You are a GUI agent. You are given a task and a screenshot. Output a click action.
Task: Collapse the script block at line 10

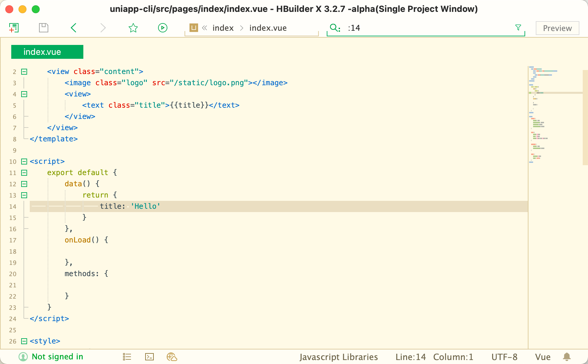[x=24, y=162]
